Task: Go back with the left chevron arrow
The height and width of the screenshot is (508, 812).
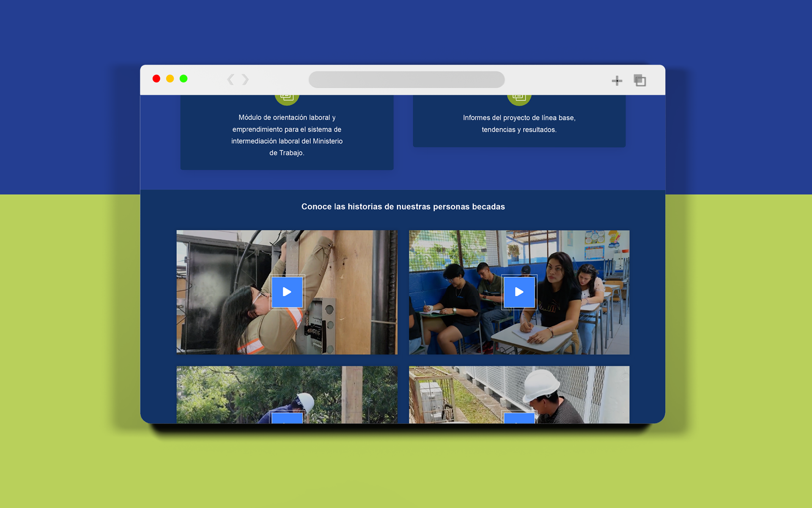Action: pyautogui.click(x=230, y=80)
